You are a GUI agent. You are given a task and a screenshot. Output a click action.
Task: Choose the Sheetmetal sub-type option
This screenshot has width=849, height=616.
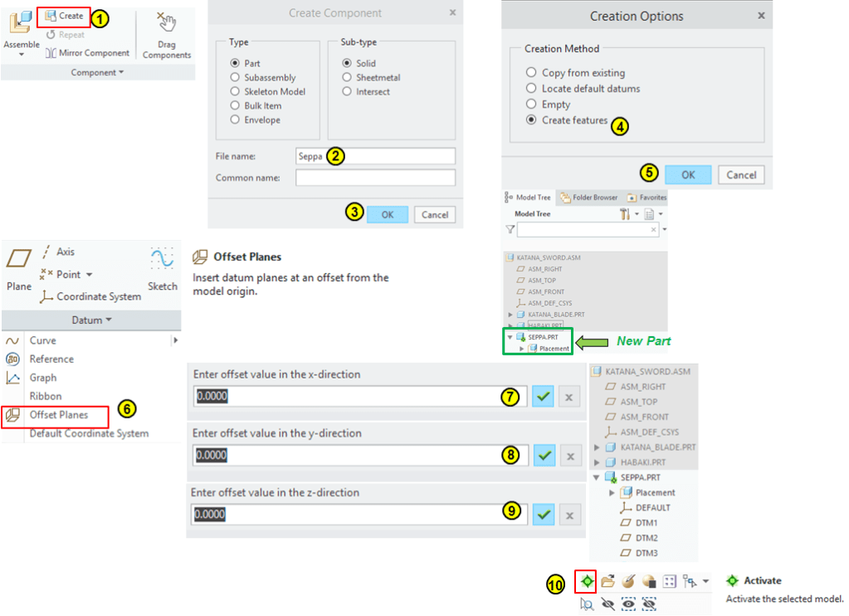(x=347, y=77)
